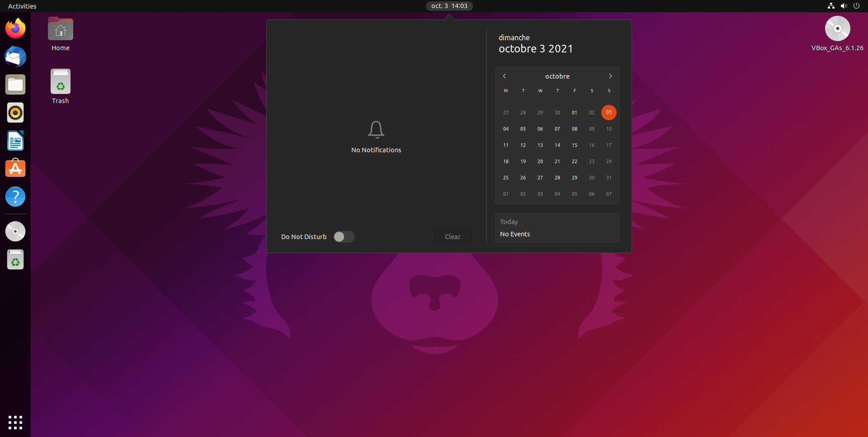Select October 15 in the calendar
This screenshot has height=437, width=868.
[575, 145]
